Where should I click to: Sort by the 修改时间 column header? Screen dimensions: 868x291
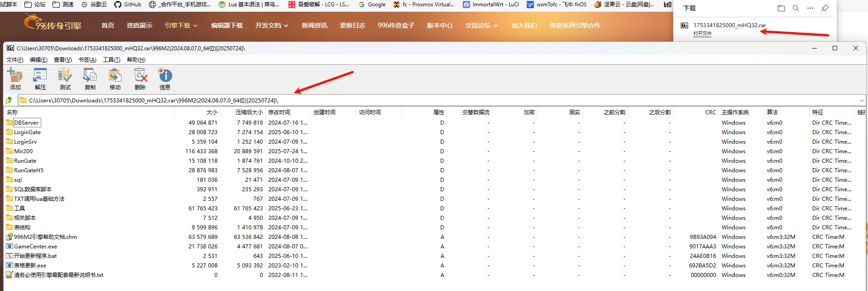point(288,112)
